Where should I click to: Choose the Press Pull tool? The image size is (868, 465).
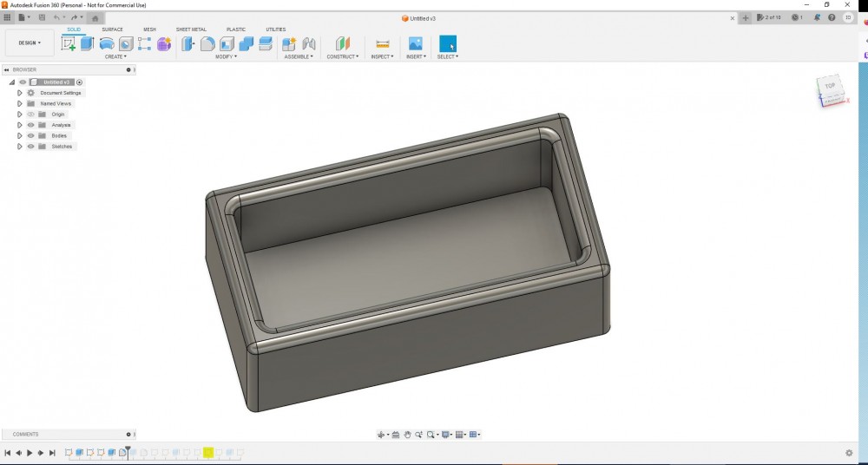point(188,43)
